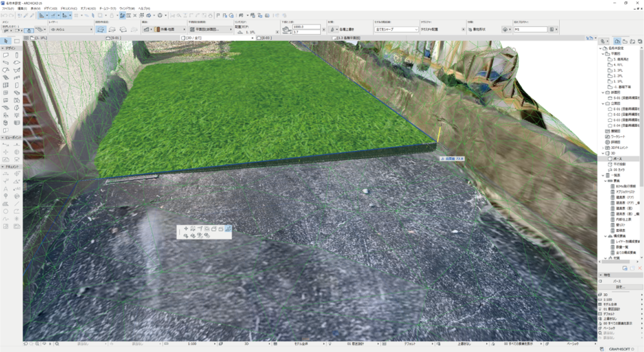Click the M1 ID input field
The height and width of the screenshot is (352, 644).
530,30
